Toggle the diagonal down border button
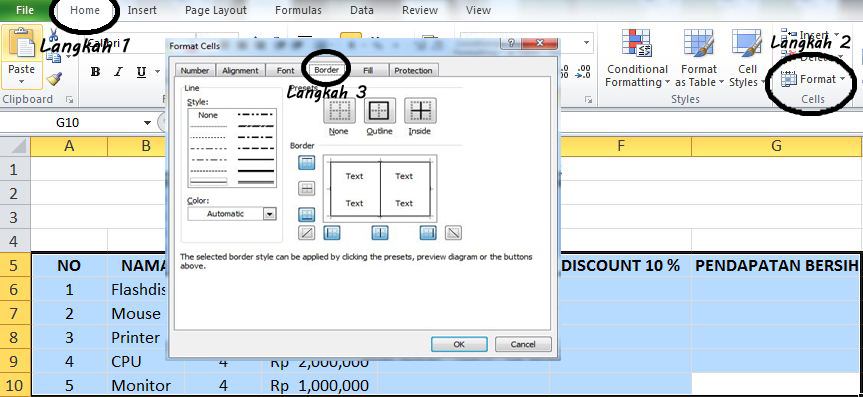 click(453, 233)
